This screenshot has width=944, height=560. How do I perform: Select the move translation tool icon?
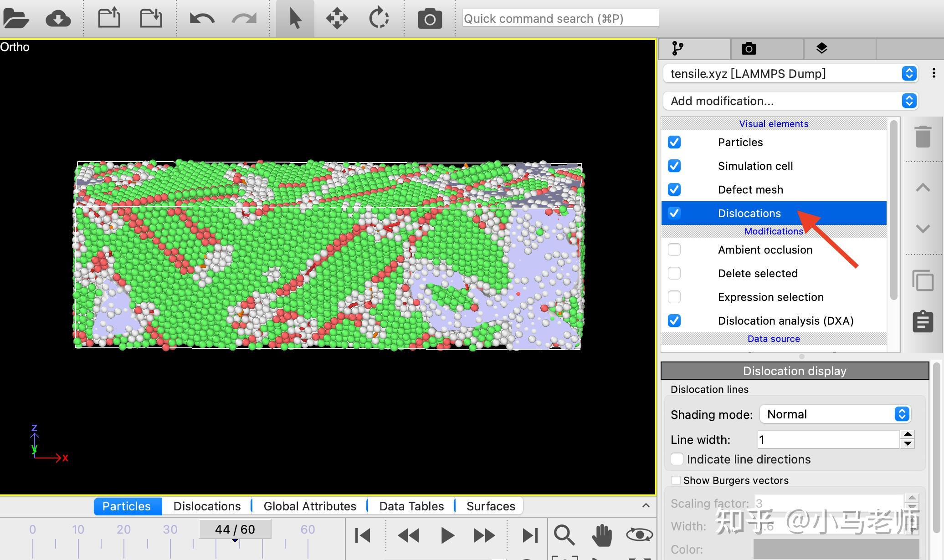tap(337, 19)
